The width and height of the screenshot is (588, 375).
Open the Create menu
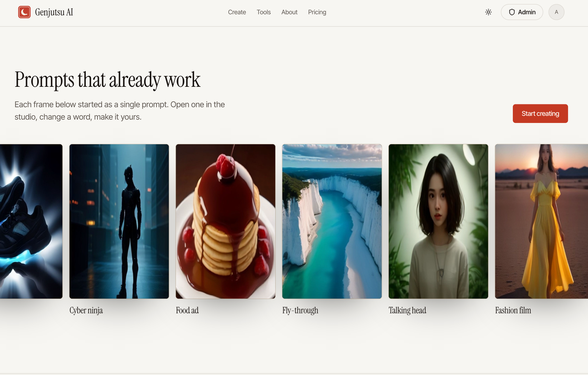pos(237,12)
